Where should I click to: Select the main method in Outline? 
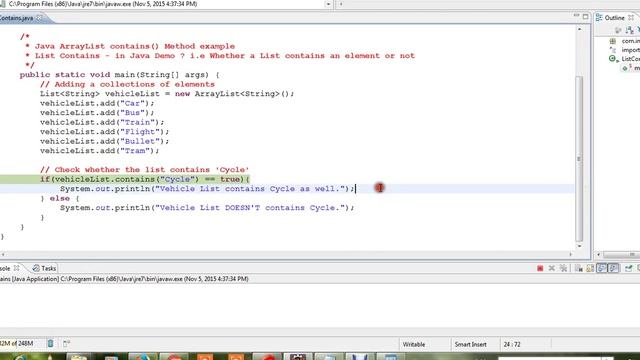(x=637, y=68)
